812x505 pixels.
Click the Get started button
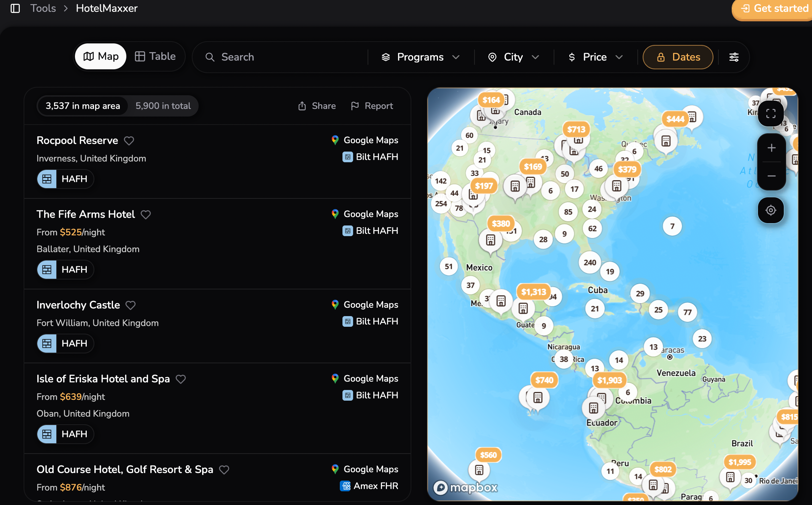tap(772, 9)
